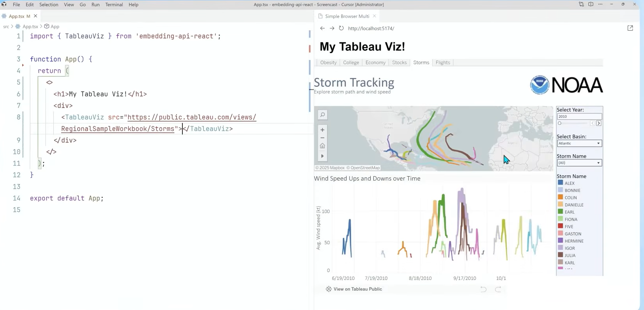Click the Select Year value field

click(x=579, y=117)
